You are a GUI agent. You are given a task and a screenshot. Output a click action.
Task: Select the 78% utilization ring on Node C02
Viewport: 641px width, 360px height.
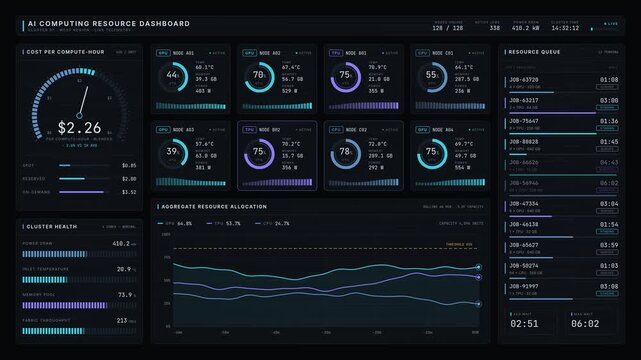[x=346, y=154]
